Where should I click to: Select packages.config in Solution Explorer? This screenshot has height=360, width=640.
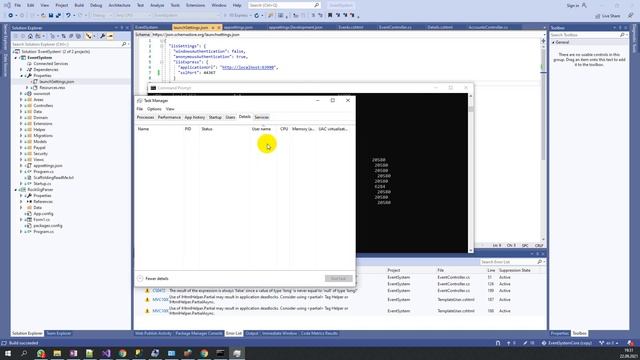48,225
